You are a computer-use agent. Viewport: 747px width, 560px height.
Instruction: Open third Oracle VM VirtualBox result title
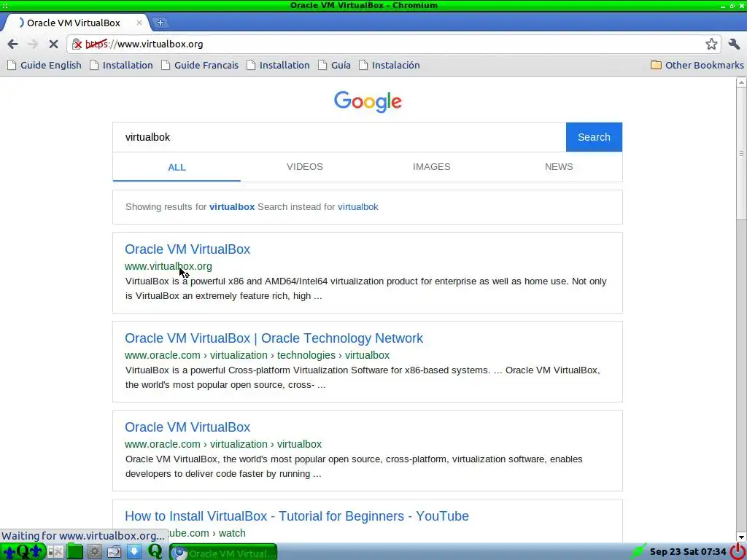tap(187, 427)
